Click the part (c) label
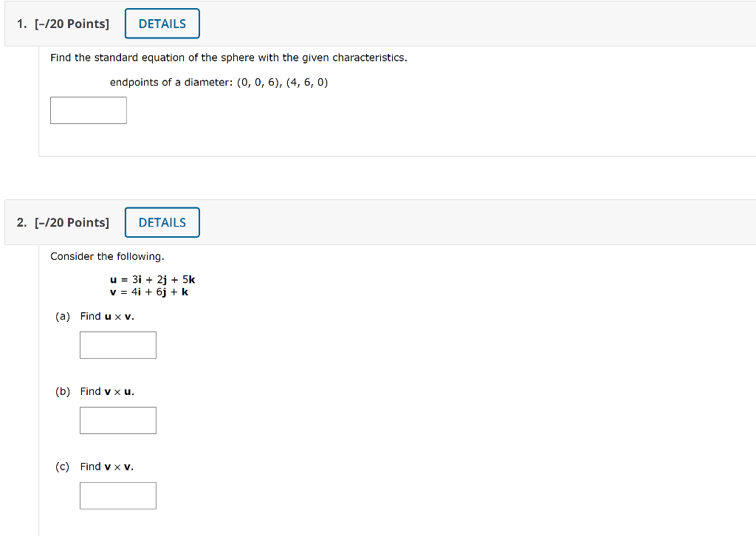 click(x=62, y=466)
